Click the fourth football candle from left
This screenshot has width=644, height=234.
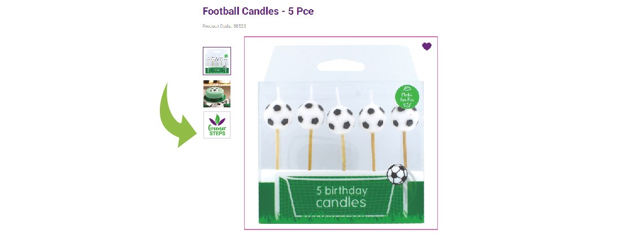372,118
